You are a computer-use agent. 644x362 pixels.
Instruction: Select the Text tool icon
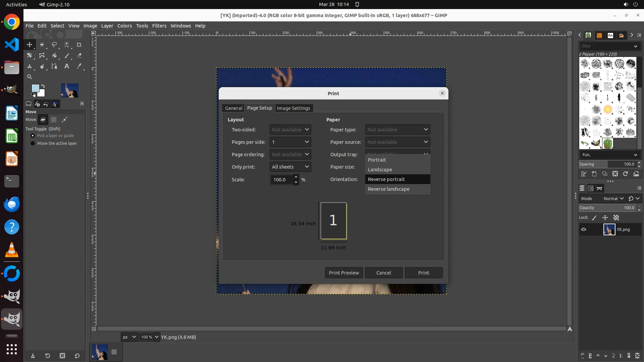(67, 66)
